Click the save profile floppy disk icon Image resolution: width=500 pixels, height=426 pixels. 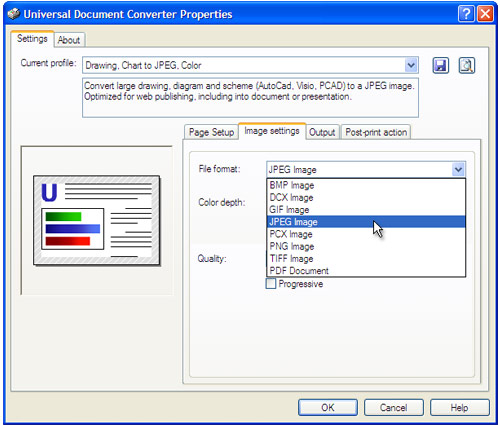tap(441, 65)
